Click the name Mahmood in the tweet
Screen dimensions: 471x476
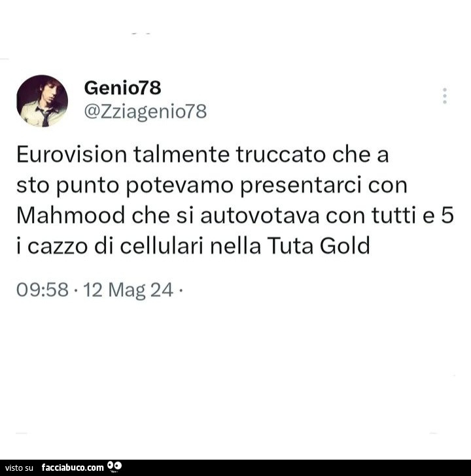tap(71, 215)
